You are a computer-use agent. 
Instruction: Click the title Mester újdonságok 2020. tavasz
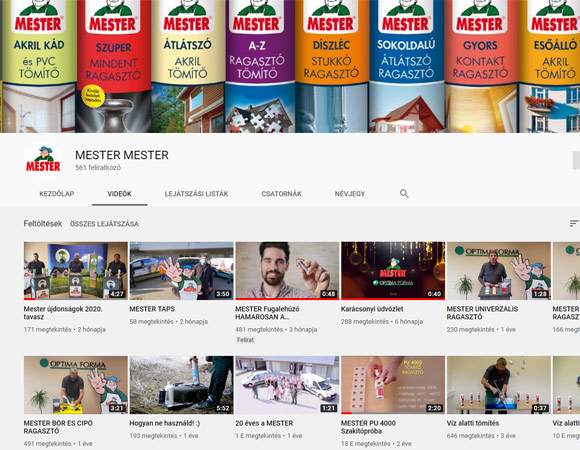[63, 313]
